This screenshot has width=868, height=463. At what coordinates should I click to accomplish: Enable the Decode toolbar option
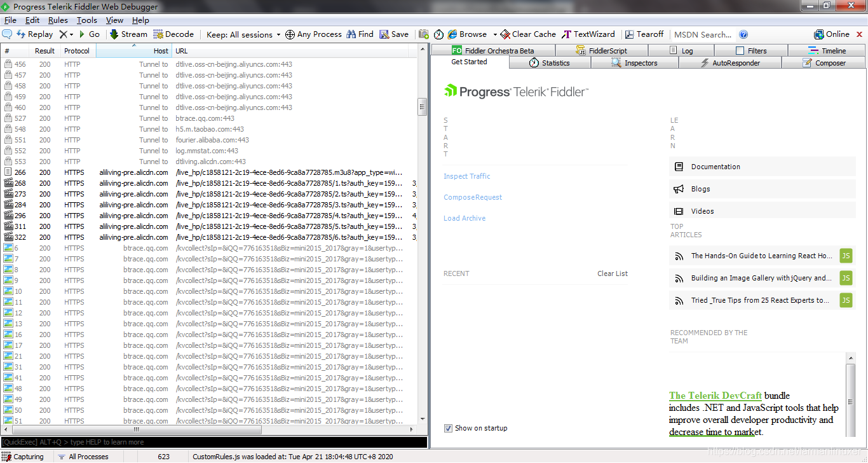(x=173, y=34)
